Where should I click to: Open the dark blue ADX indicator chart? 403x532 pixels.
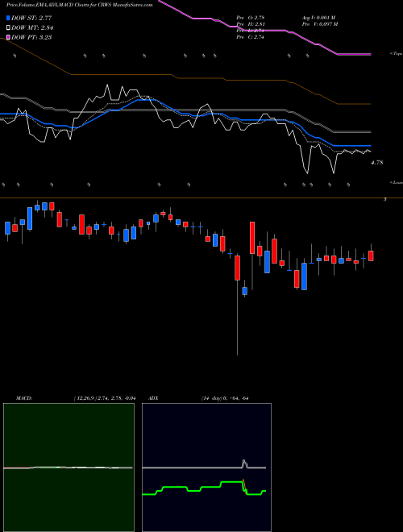coord(206,468)
